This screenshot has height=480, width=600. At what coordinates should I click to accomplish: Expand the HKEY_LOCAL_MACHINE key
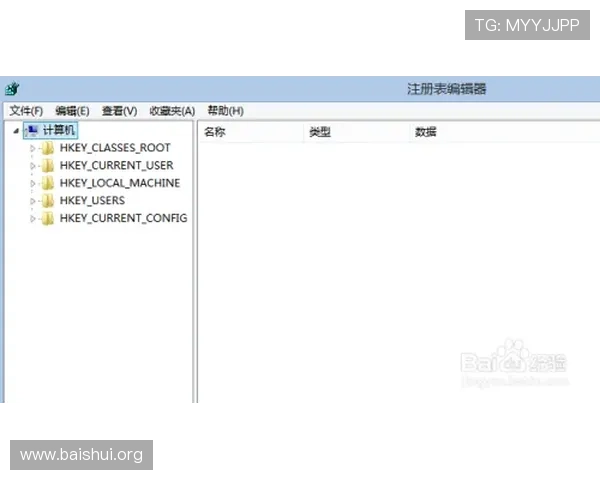click(33, 183)
